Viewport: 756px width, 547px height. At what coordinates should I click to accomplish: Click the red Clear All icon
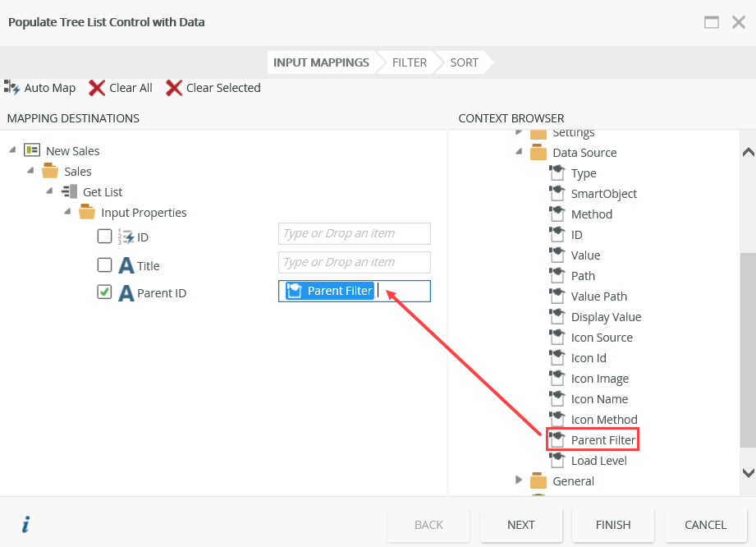tap(97, 88)
